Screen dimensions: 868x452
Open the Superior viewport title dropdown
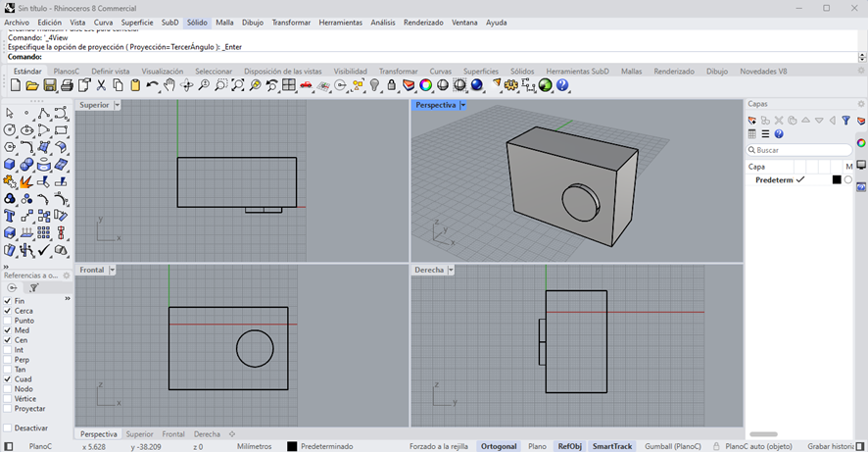coord(118,105)
